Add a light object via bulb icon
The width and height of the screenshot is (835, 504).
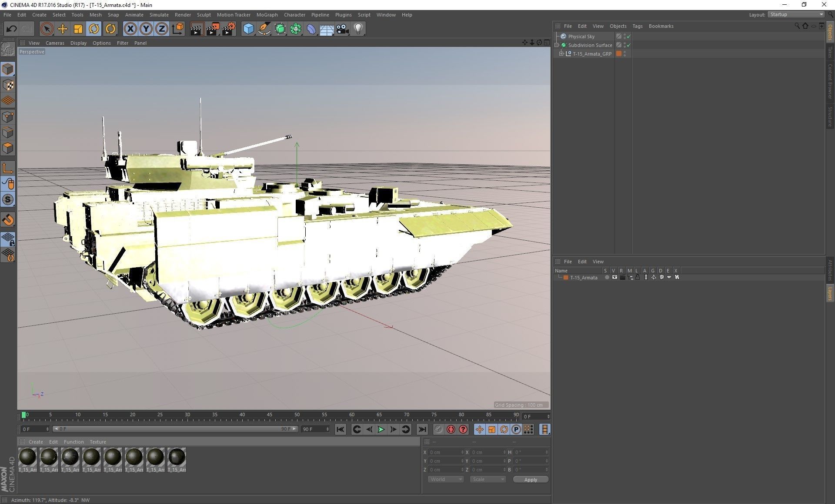[358, 29]
